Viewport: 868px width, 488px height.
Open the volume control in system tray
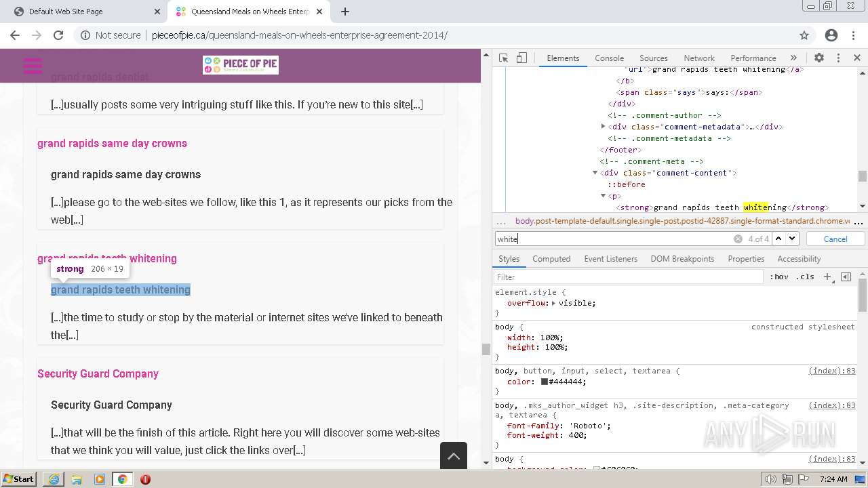click(x=770, y=479)
